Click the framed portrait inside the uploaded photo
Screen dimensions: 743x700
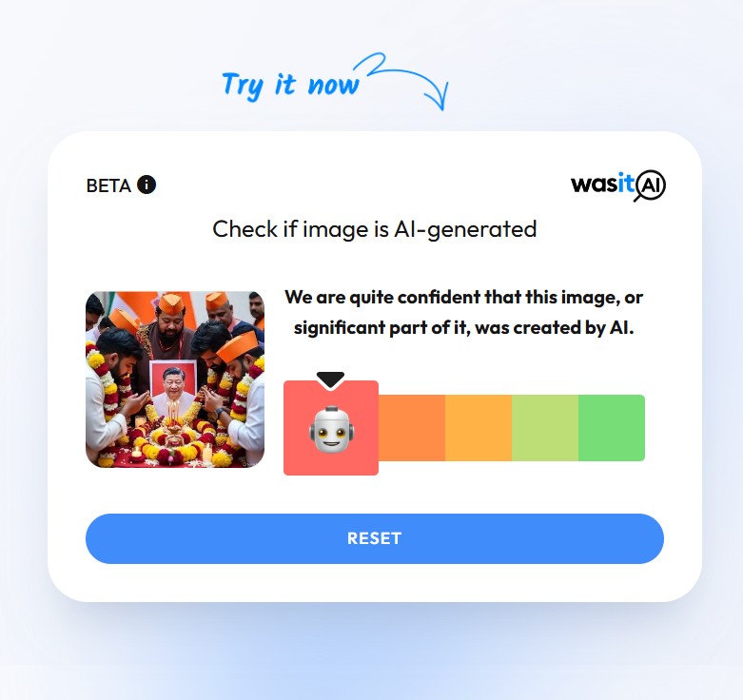(x=173, y=386)
